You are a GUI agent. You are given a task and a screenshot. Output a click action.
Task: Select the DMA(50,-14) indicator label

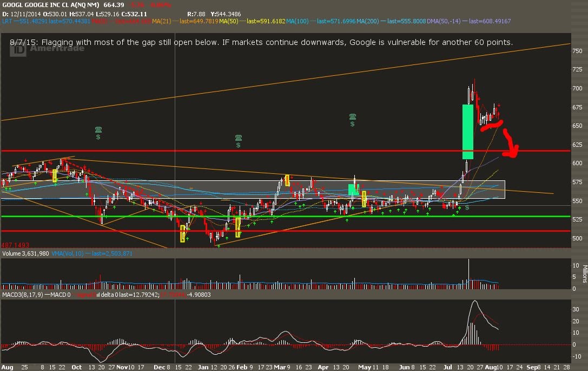(444, 21)
